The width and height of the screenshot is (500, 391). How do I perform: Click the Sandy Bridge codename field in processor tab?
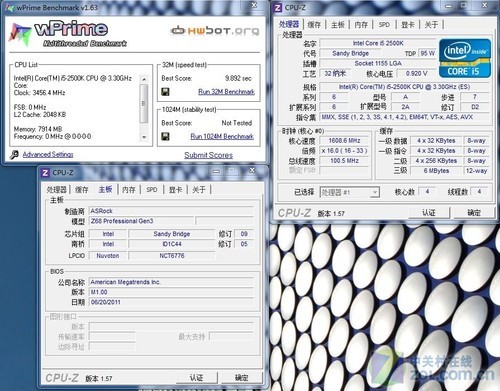tap(350, 53)
